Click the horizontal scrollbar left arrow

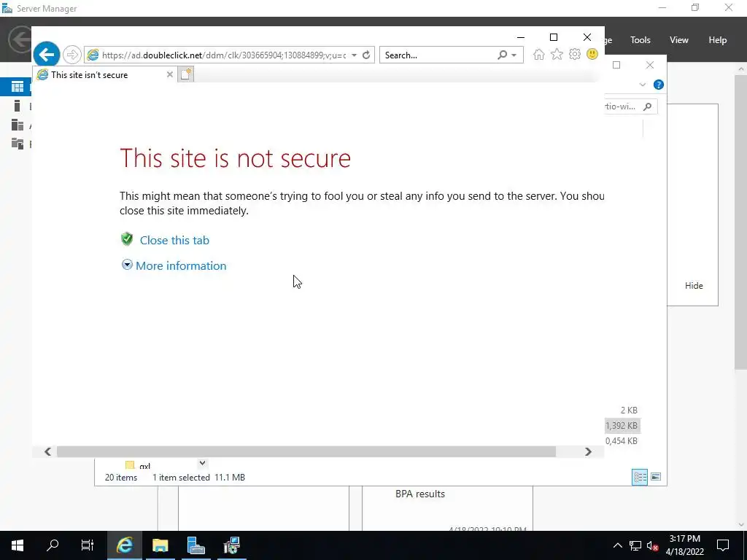pos(47,451)
